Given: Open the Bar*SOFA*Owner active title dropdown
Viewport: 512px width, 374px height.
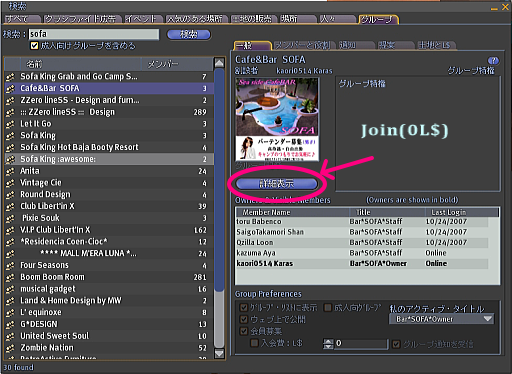Looking at the screenshot, I should click(x=441, y=319).
